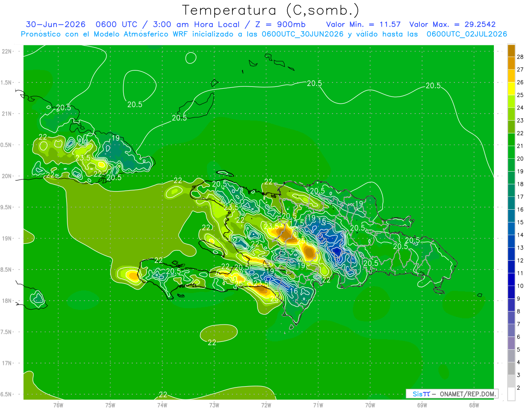Click the 5 label on the color scale

pyautogui.click(x=519, y=350)
